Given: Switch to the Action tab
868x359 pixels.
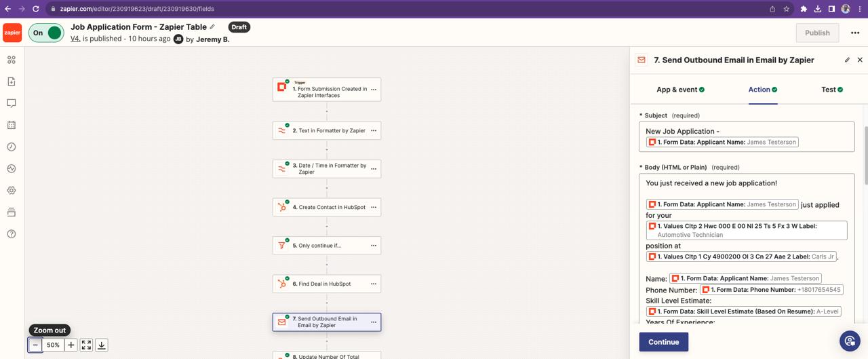Looking at the screenshot, I should 763,90.
